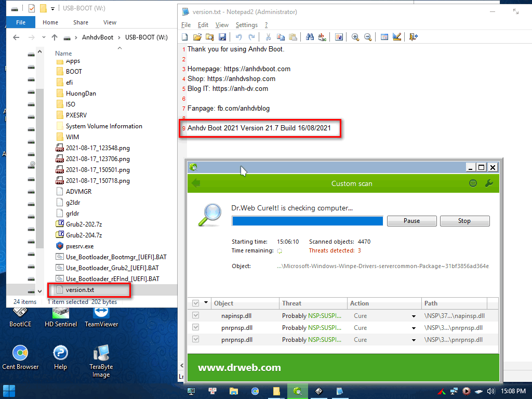Open the Notepad2 File menu

point(186,25)
